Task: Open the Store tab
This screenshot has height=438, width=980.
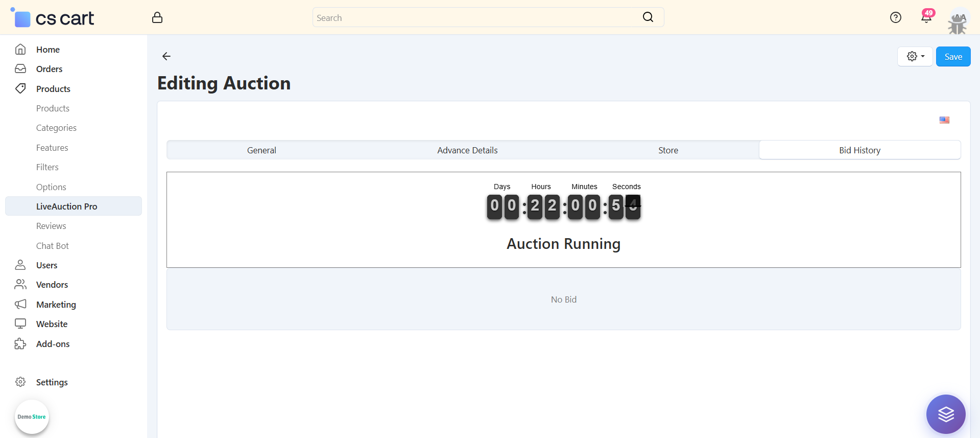Action: pyautogui.click(x=668, y=150)
